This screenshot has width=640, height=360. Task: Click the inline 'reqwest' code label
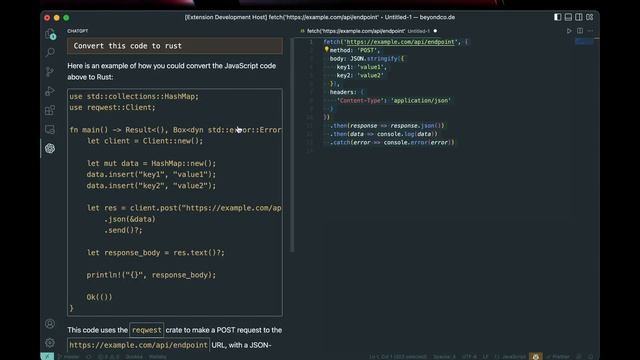(147, 330)
